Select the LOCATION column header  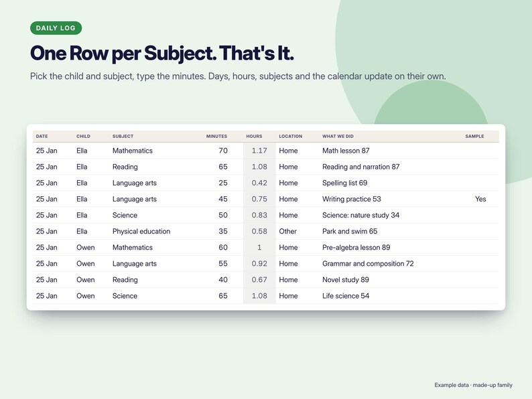pos(290,137)
